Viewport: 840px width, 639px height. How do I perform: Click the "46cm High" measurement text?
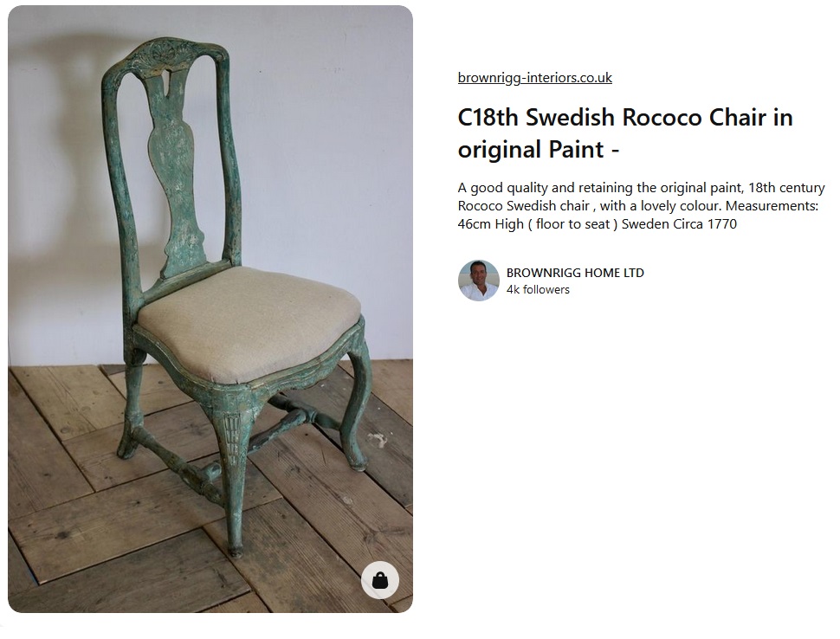[x=490, y=224]
